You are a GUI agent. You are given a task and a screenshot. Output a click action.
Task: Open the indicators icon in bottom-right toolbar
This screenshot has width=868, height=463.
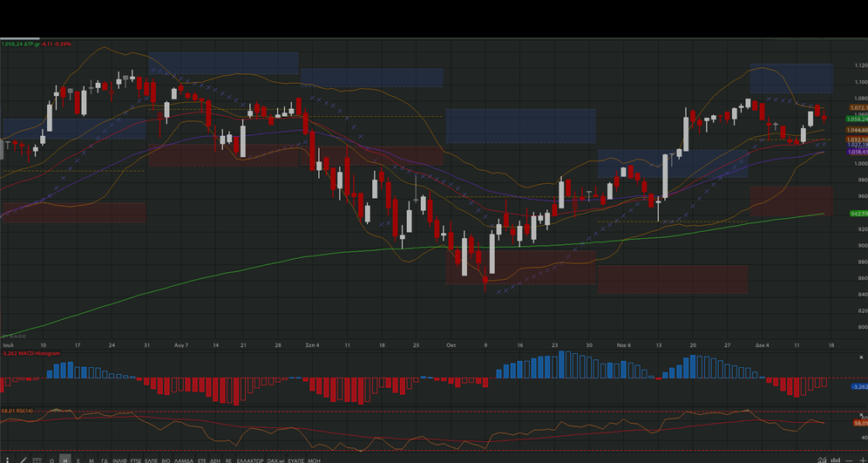point(822,460)
